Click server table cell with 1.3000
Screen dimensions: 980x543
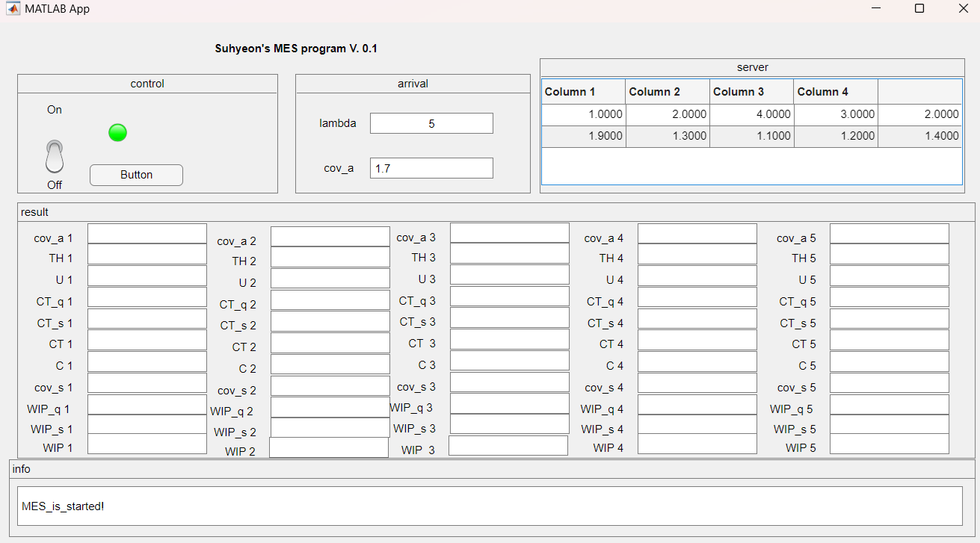[668, 137]
